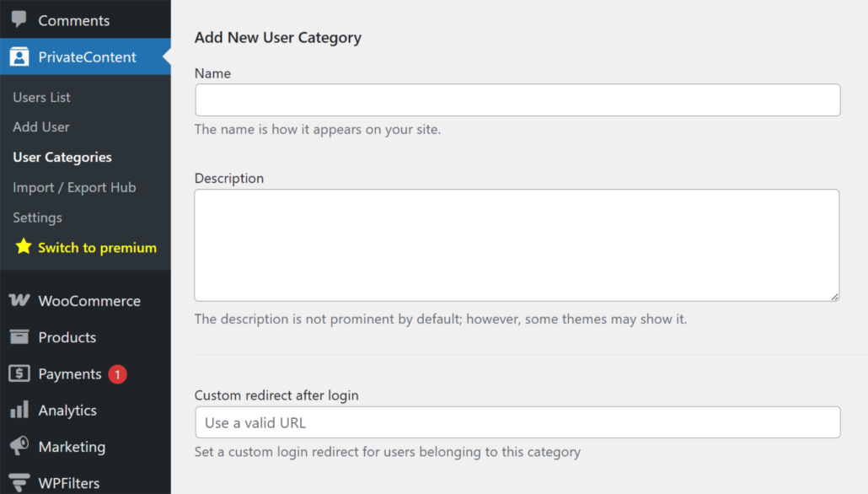
Task: Open PrivateContent Settings submenu
Action: coord(37,217)
